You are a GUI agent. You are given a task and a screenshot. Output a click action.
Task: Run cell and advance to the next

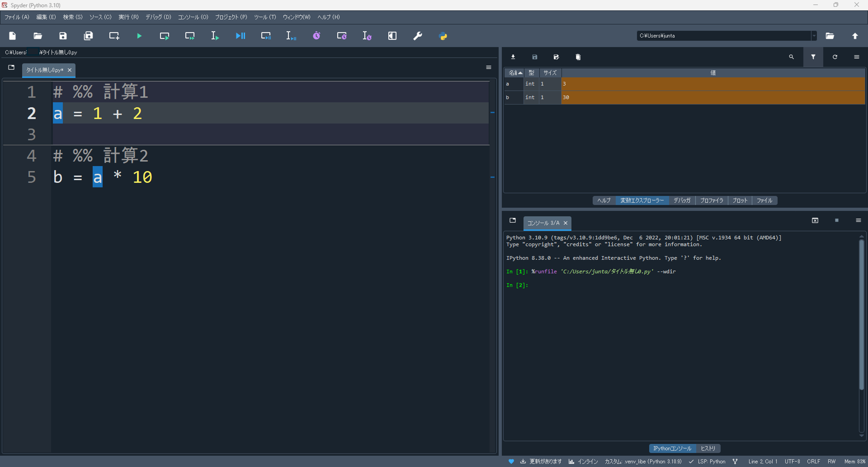pos(190,36)
